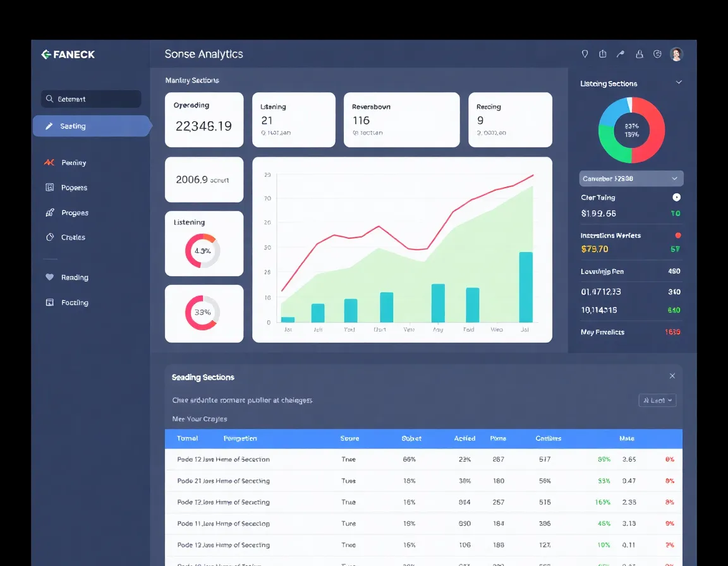Open the Canenber 12900 dropdown

(x=631, y=178)
